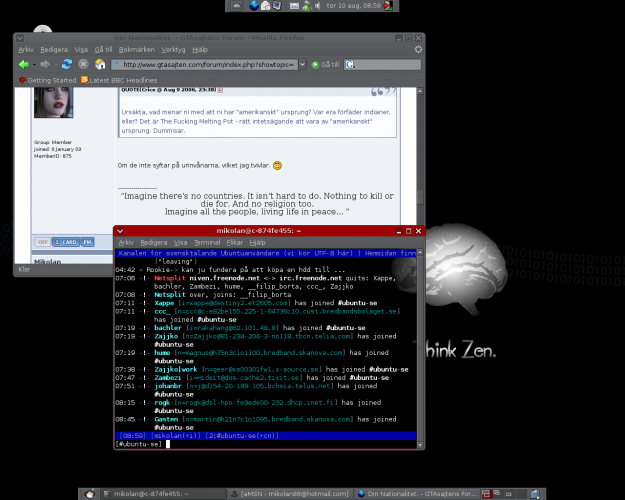625x500 pixels.
Task: Click the clock showing tor 10 aug
Action: pos(356,6)
